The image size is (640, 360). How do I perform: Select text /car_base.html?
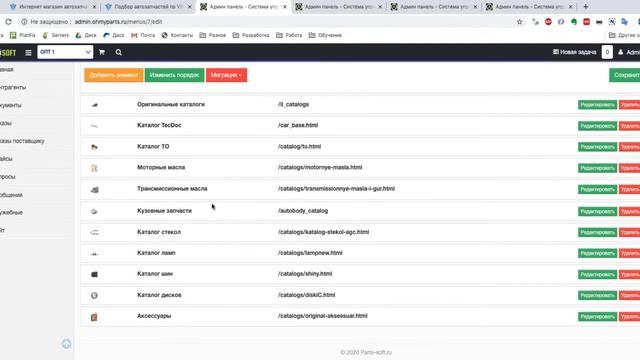pos(298,125)
